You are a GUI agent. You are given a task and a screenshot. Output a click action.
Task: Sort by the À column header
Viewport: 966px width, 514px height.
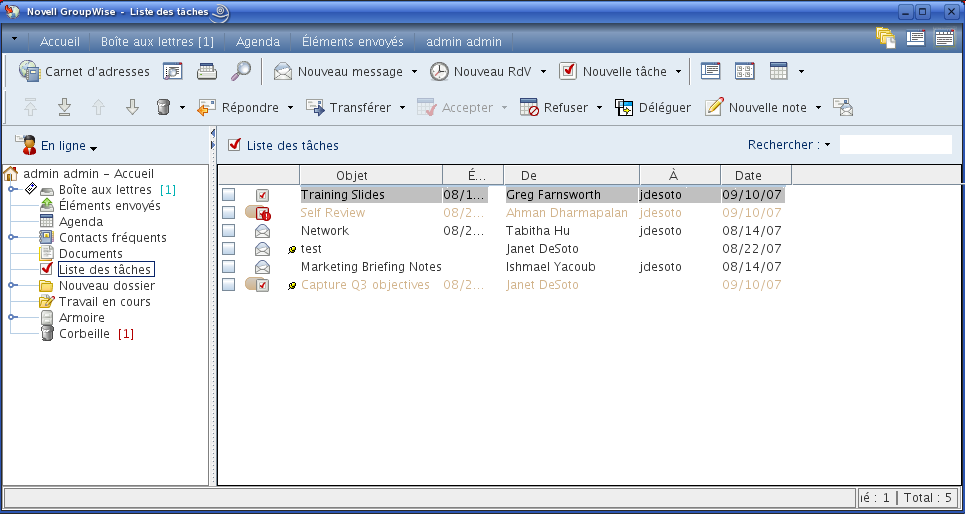click(680, 176)
